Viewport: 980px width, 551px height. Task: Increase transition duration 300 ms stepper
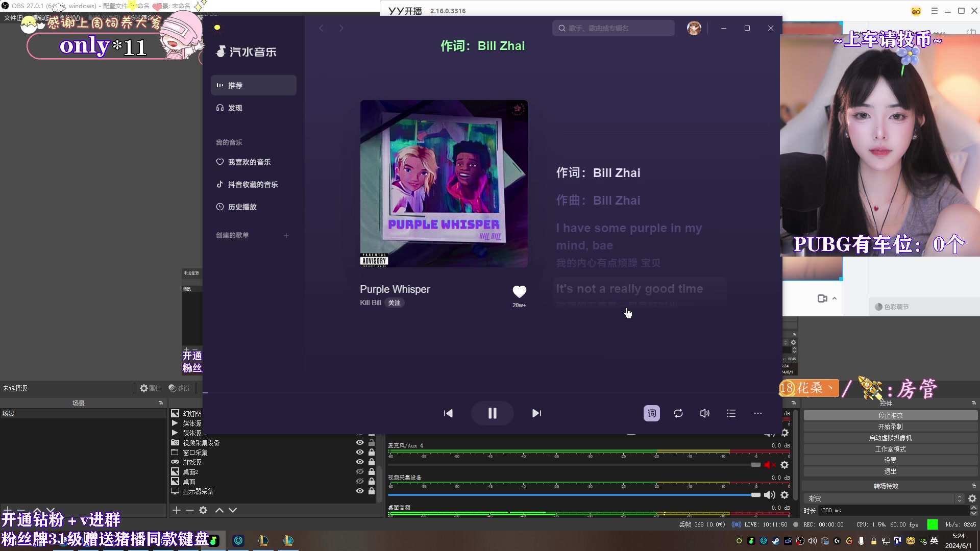(974, 508)
